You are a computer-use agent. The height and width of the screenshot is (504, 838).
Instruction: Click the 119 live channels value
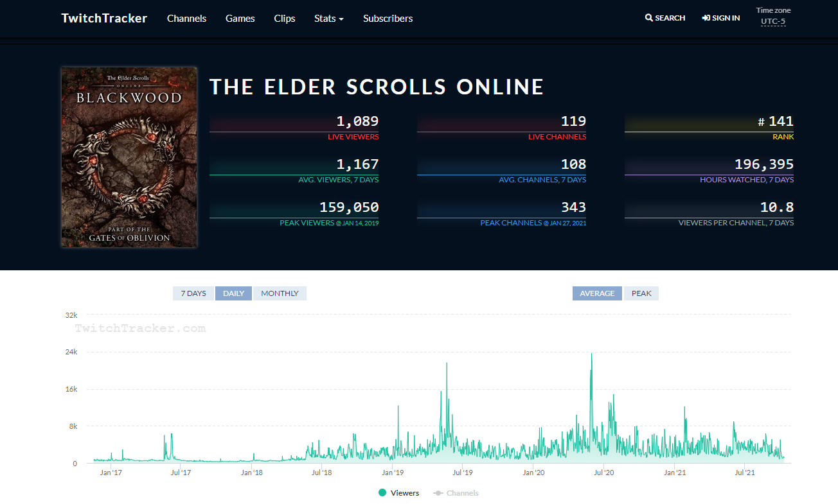[573, 121]
